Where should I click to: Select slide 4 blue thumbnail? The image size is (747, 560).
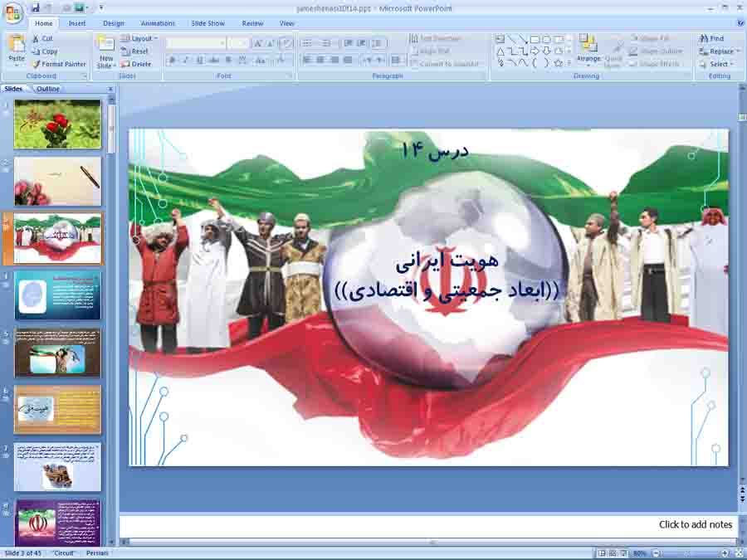click(x=57, y=295)
